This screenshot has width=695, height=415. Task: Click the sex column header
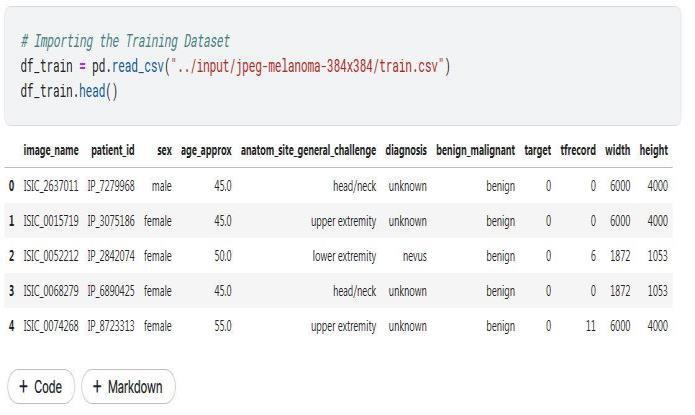(164, 150)
